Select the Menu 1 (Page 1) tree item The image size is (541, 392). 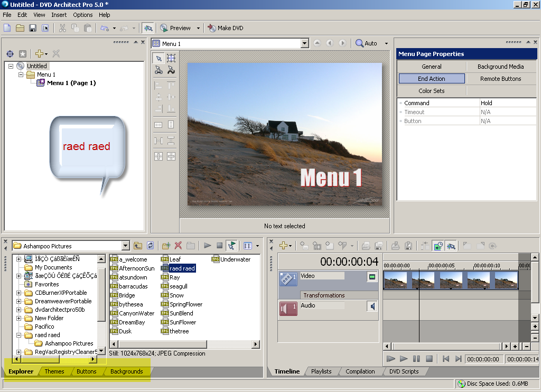coord(71,83)
